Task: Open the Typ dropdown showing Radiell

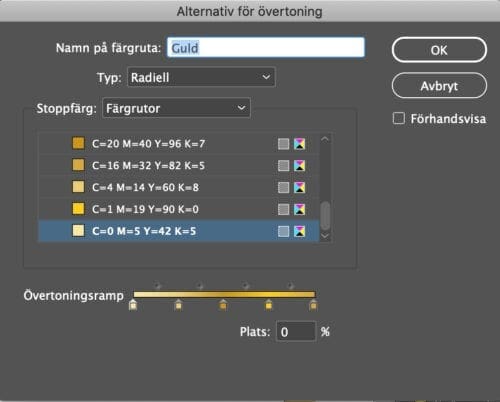Action: pyautogui.click(x=201, y=77)
